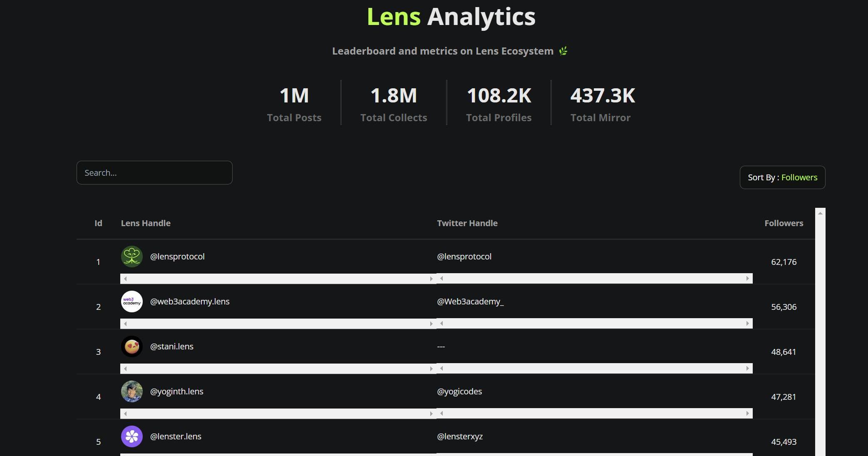Click right arrow under @Web3academy_ twitter handle
The height and width of the screenshot is (456, 868).
747,323
